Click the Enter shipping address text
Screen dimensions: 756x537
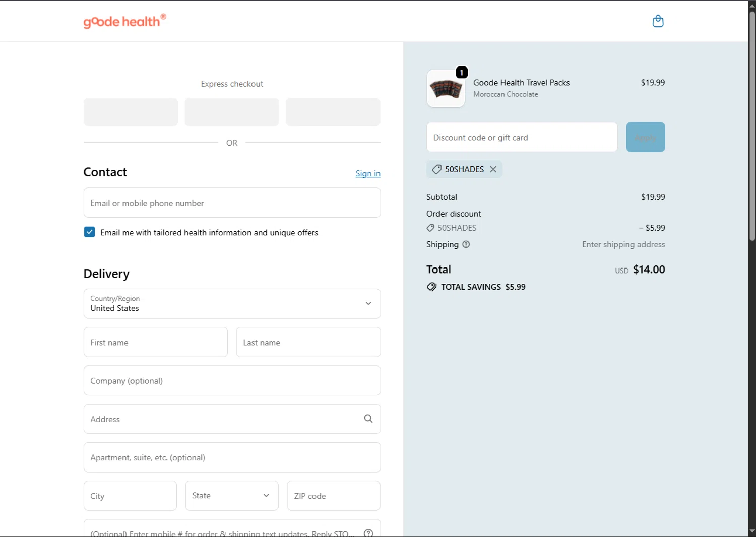tap(623, 244)
